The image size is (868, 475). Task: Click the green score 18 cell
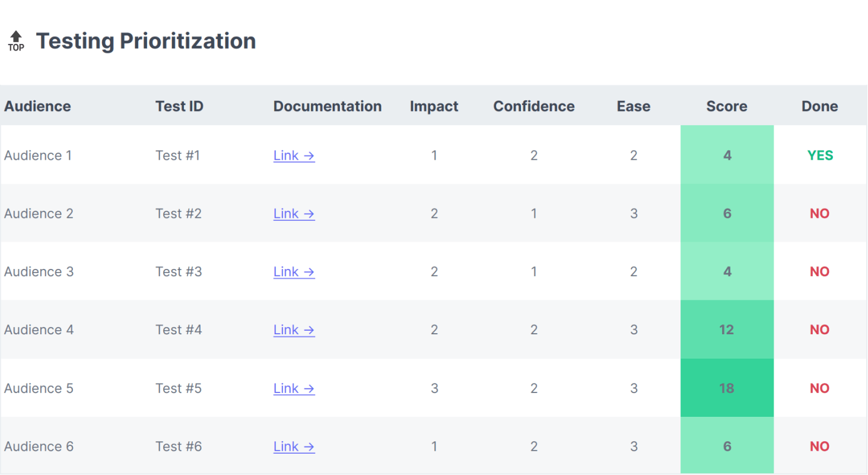726,388
